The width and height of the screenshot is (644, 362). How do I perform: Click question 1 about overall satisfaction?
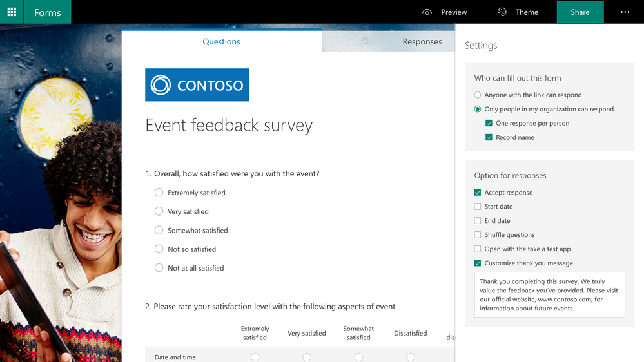point(233,174)
